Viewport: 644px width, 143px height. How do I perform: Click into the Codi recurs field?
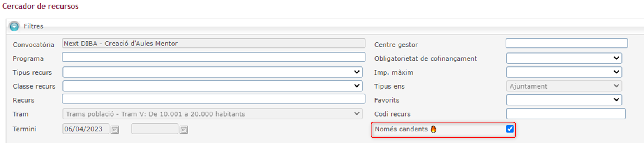click(x=566, y=114)
